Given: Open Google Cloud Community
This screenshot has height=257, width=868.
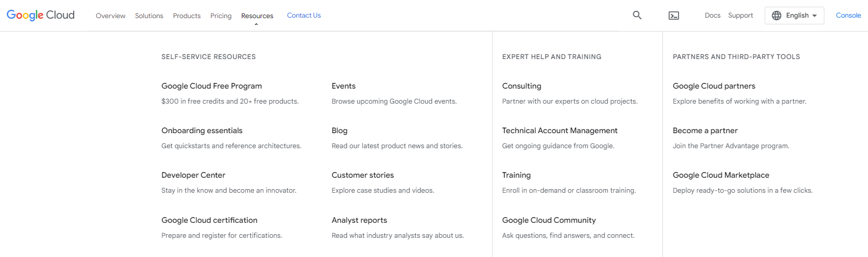Looking at the screenshot, I should tap(549, 220).
